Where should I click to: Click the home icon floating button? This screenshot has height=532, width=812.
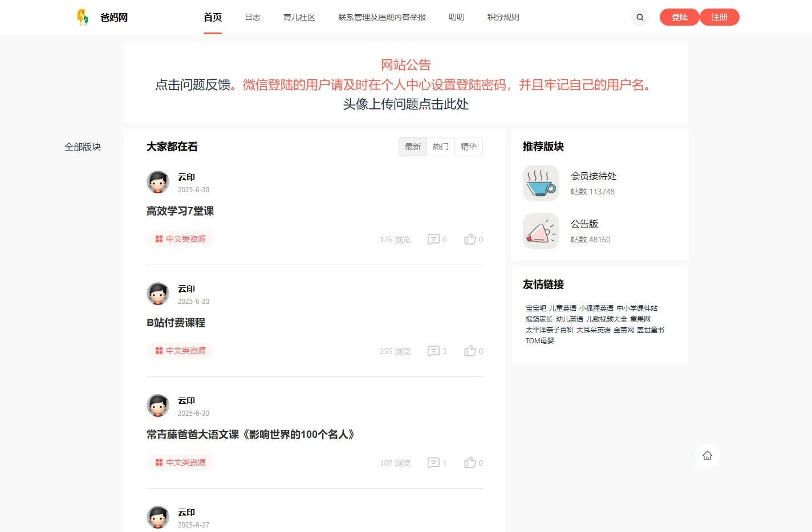(707, 456)
